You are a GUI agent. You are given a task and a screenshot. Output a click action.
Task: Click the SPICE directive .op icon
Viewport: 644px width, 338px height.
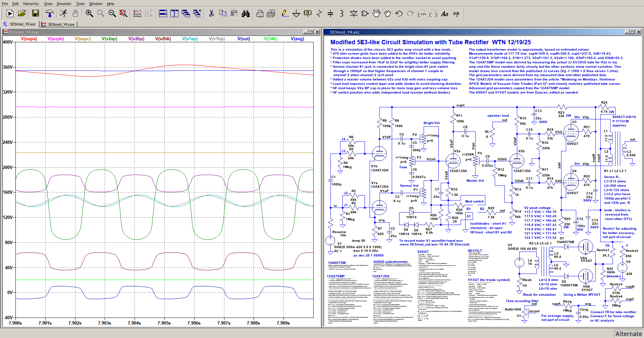pyautogui.click(x=456, y=13)
